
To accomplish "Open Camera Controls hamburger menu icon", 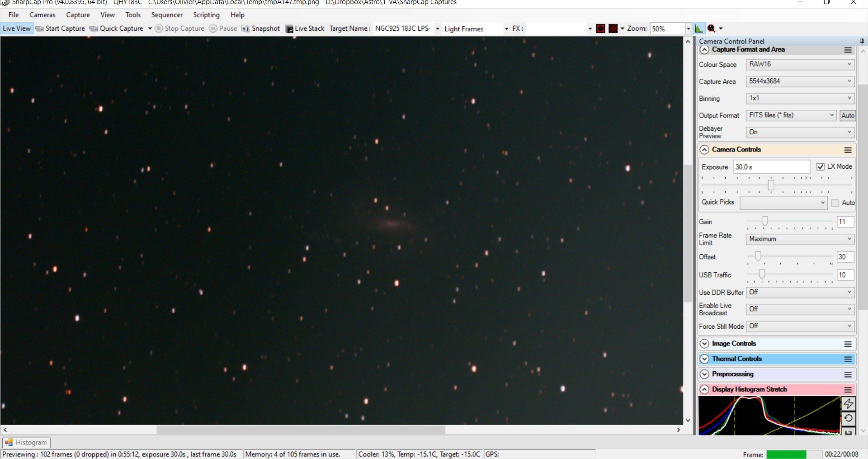I will [848, 150].
